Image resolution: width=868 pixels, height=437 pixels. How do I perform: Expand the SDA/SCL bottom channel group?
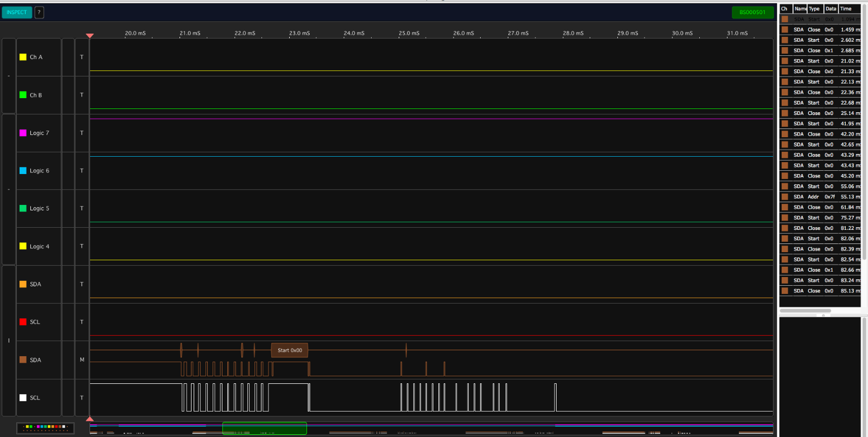pos(9,340)
